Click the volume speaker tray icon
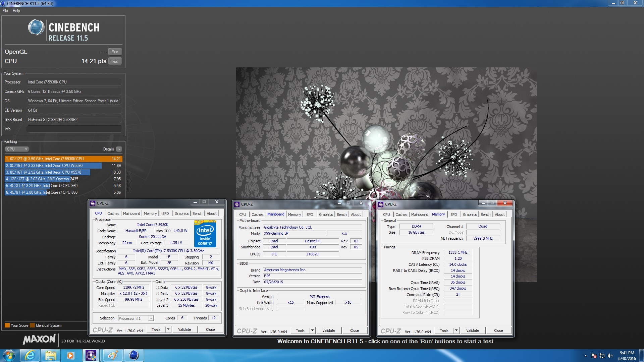 pyautogui.click(x=610, y=356)
